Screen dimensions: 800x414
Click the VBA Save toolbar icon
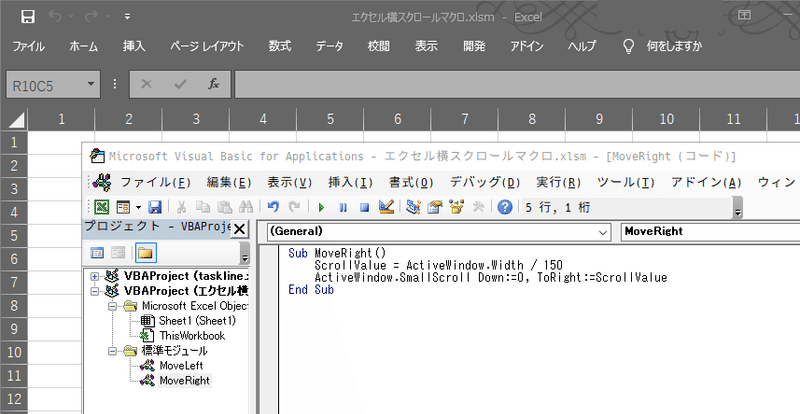coord(155,207)
